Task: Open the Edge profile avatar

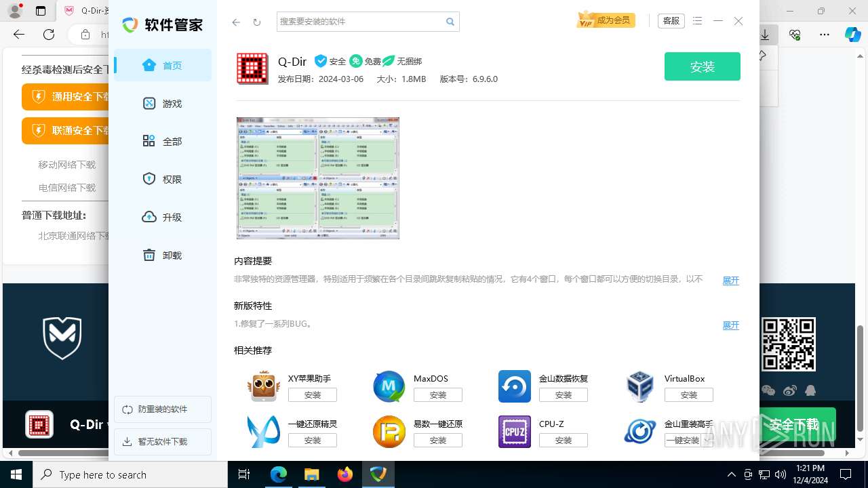Action: pyautogui.click(x=14, y=11)
